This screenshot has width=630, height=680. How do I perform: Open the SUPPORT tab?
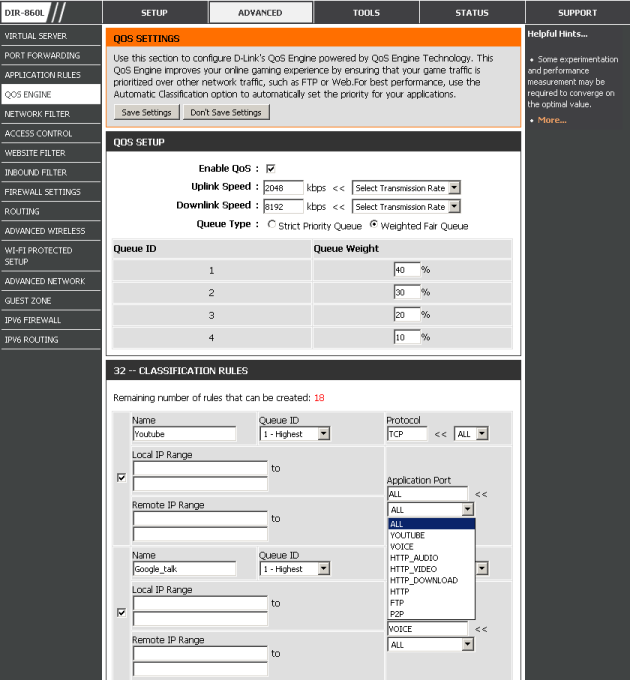(x=578, y=12)
